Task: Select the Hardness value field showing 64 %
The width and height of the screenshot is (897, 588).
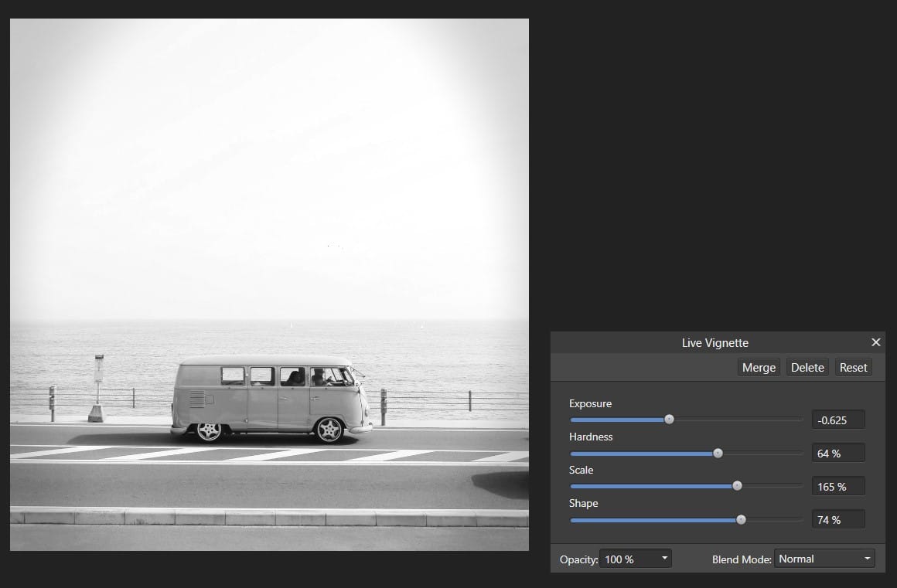Action: click(838, 453)
